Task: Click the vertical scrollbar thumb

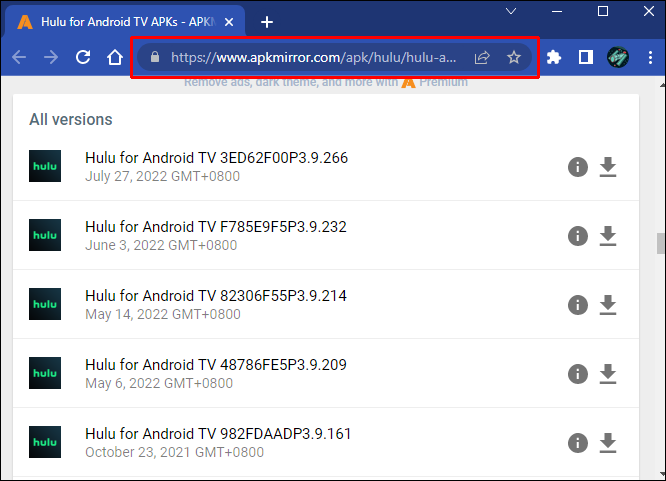Action: (661, 243)
